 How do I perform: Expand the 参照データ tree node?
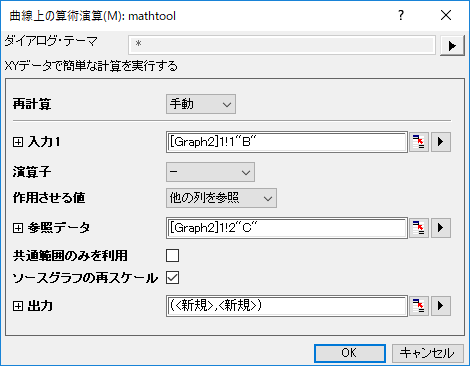tap(18, 228)
